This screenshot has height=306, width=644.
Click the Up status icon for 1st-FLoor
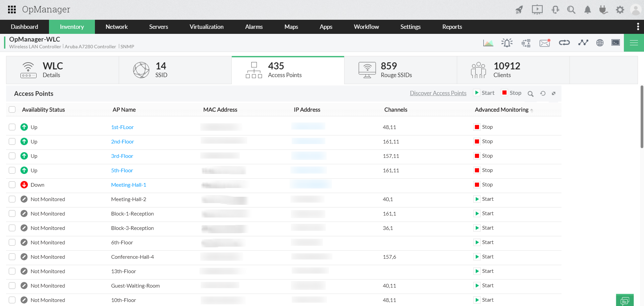pos(24,127)
